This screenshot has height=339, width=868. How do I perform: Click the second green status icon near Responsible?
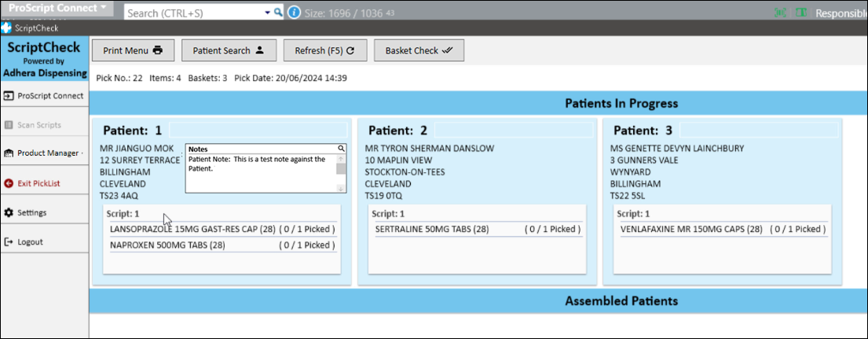tap(800, 13)
